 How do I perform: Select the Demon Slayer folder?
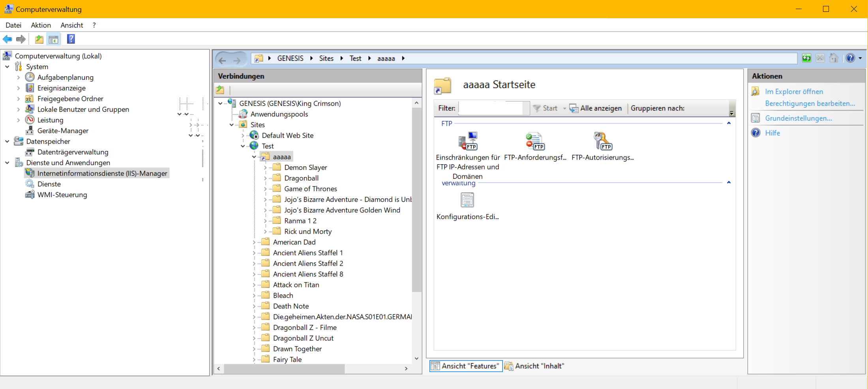306,167
